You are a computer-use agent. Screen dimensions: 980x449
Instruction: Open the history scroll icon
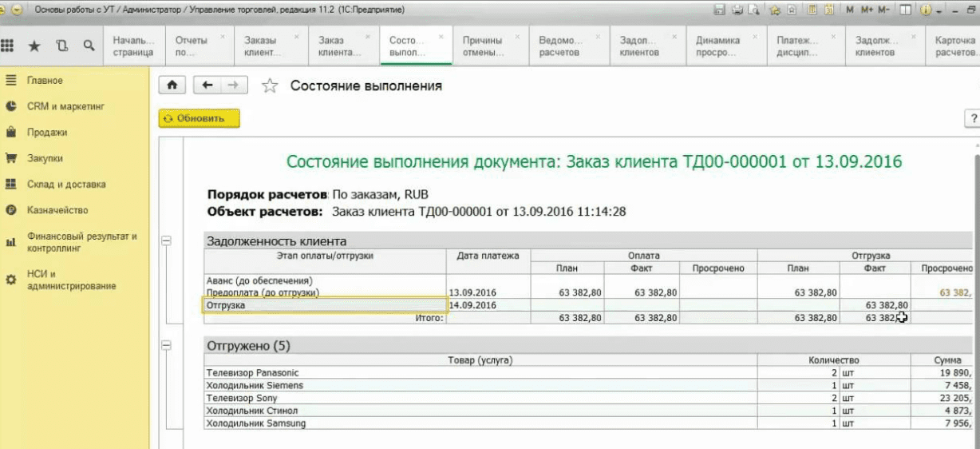click(61, 46)
